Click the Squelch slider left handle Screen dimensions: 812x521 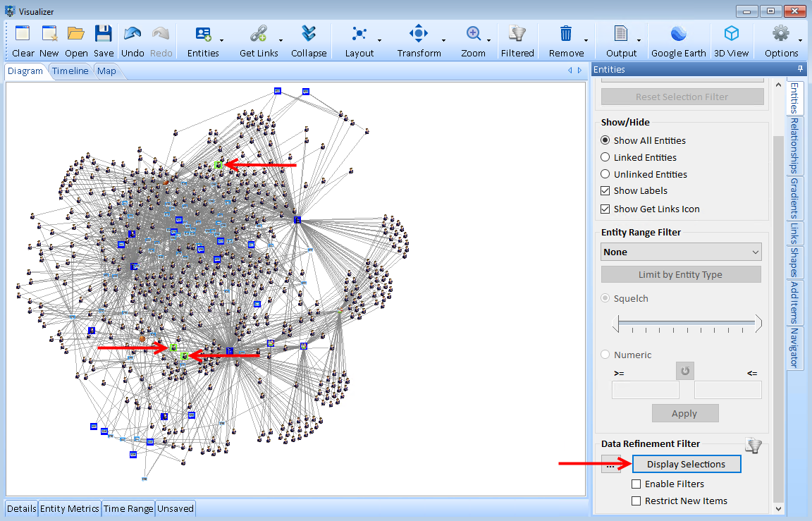click(615, 323)
